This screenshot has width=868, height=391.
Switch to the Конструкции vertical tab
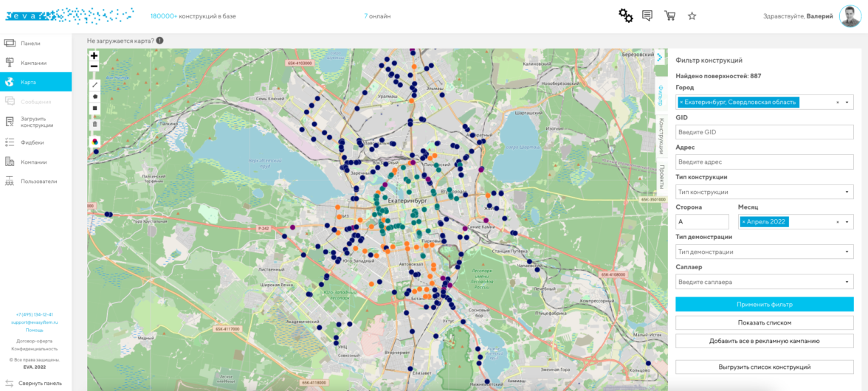click(x=661, y=134)
